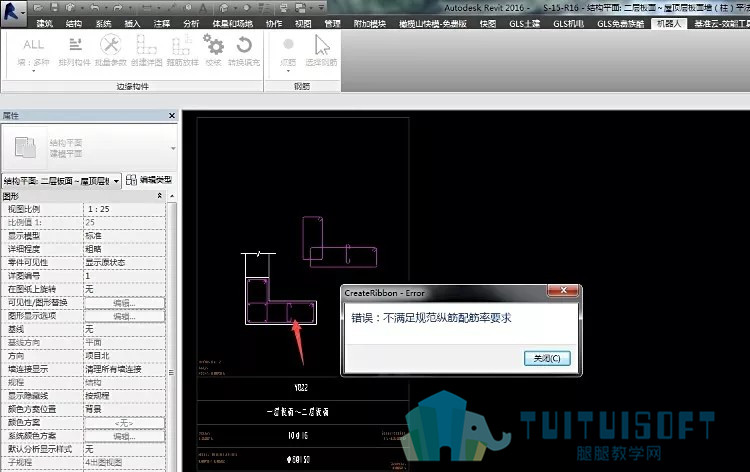Screen dimensions: 750x472
Task: Click 关闭(C) button in error dialog
Action: 547,358
